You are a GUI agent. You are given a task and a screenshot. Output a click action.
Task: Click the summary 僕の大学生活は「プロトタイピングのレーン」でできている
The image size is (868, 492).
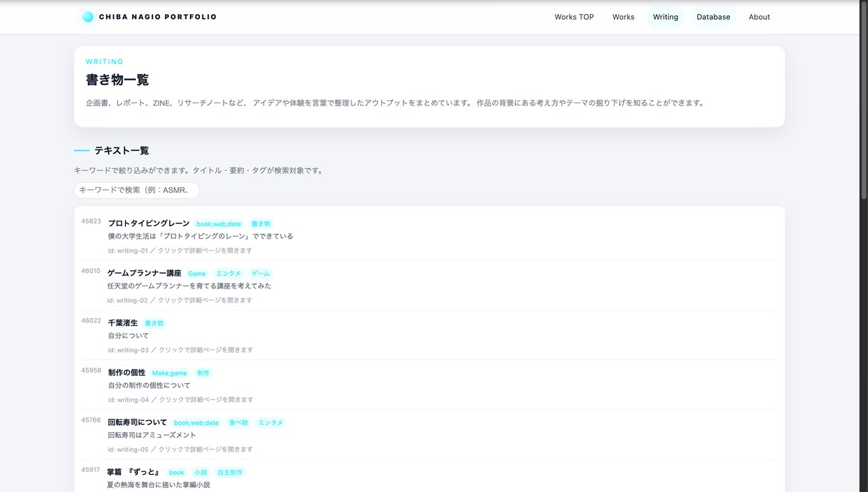201,236
